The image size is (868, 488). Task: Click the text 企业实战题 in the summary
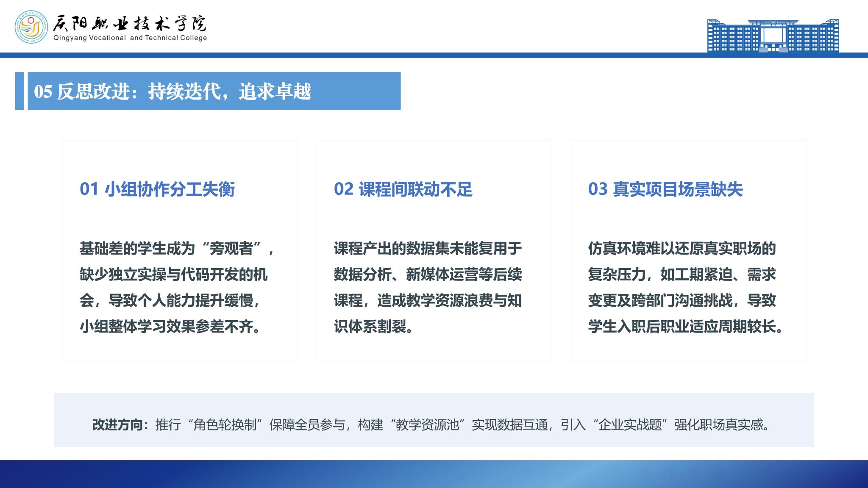coord(630,424)
